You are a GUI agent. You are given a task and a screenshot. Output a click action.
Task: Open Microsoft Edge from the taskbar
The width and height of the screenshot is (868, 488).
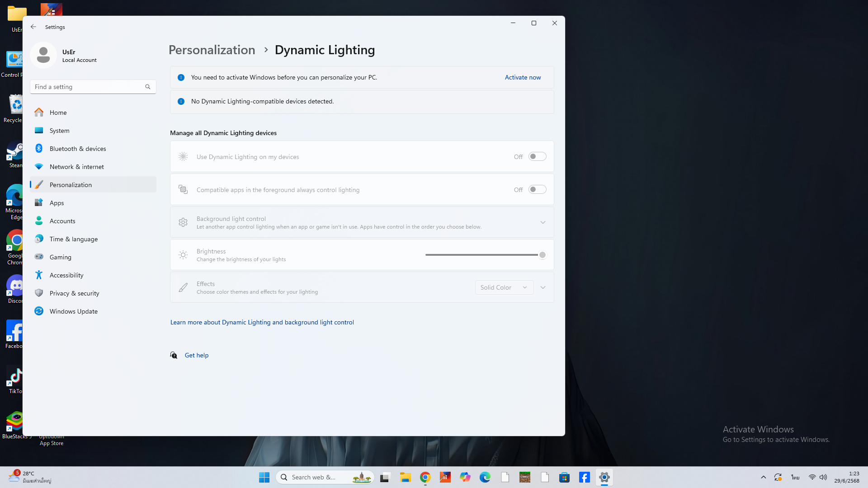pos(485,477)
